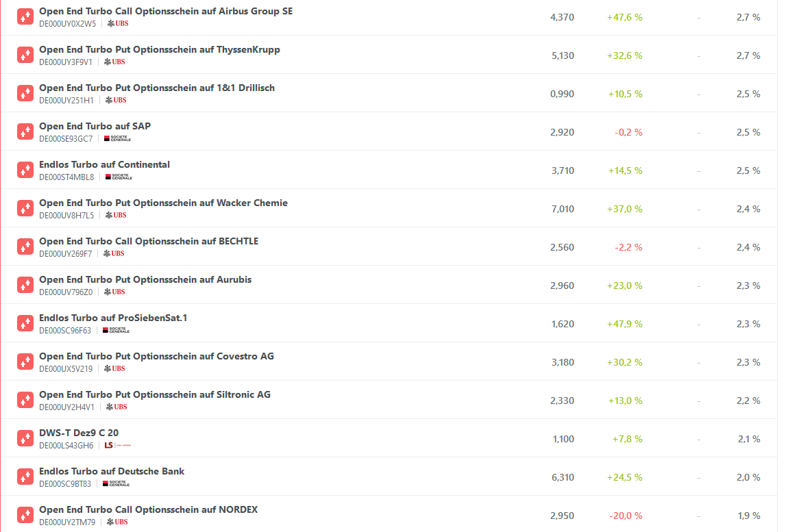The image size is (788, 532).
Task: Open Endlos Turbo auf ProSiebenSat.1 link
Action: click(113, 318)
